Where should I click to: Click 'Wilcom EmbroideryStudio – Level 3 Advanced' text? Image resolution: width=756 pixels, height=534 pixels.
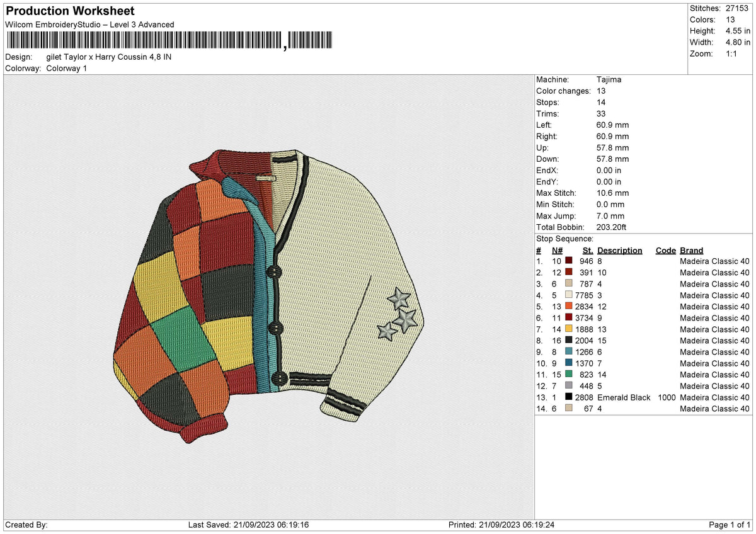89,25
